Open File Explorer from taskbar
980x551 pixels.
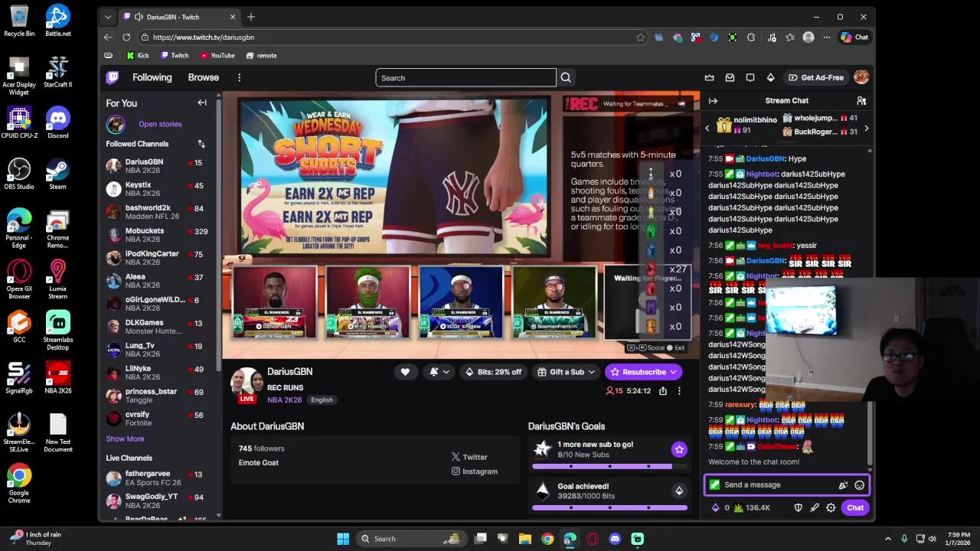[x=525, y=539]
